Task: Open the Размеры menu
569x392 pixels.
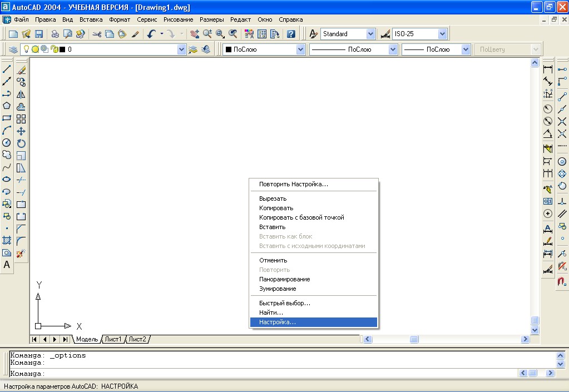Action: tap(211, 19)
